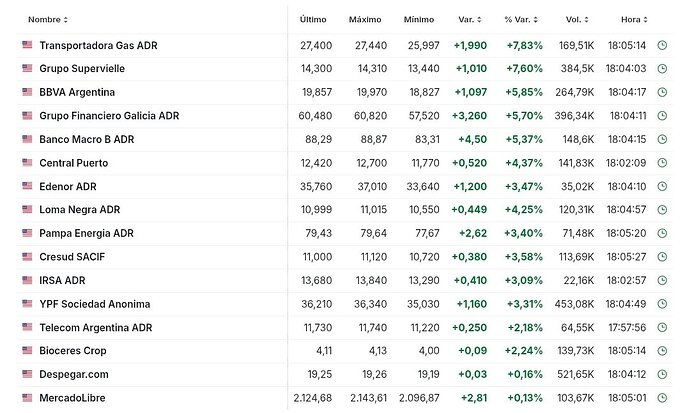Screen dimensions: 690x413
Task: Click the clock icon for Transportadora Gas ADR
Action: point(662,45)
